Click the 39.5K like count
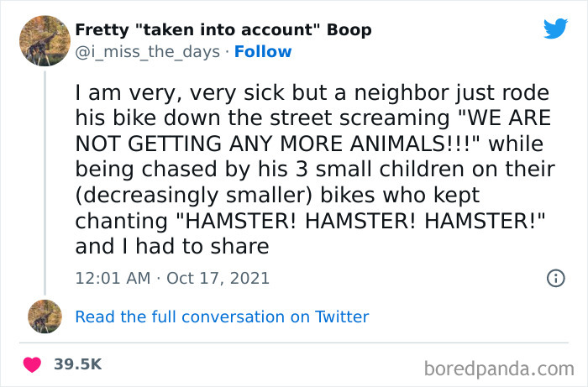 coord(77,364)
